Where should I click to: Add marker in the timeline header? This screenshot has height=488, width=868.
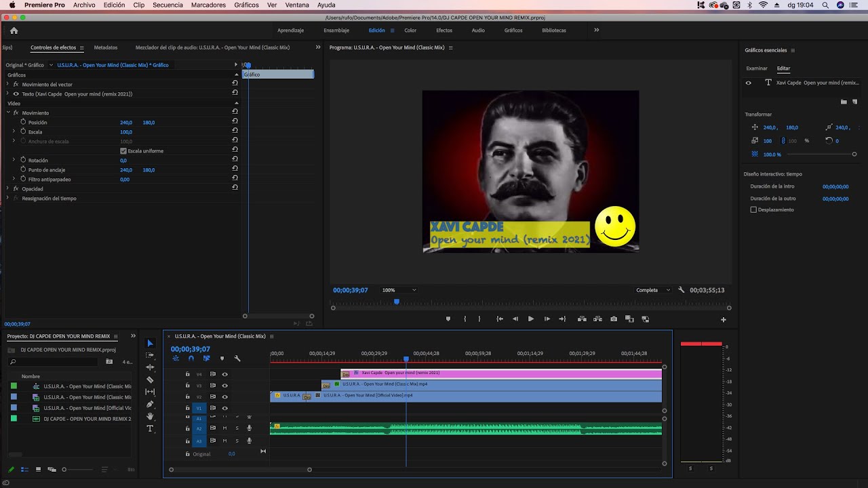tap(222, 359)
